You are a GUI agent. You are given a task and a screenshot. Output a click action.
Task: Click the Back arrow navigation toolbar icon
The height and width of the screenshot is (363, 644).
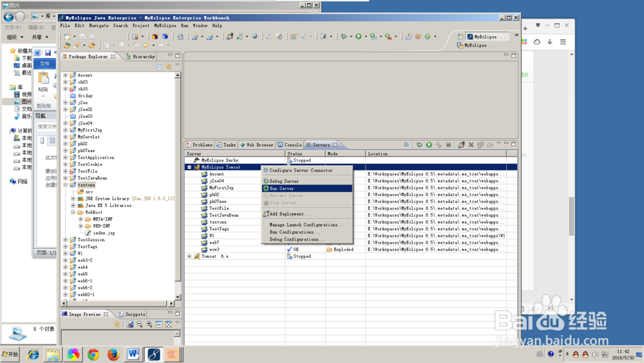pyautogui.click(x=146, y=45)
